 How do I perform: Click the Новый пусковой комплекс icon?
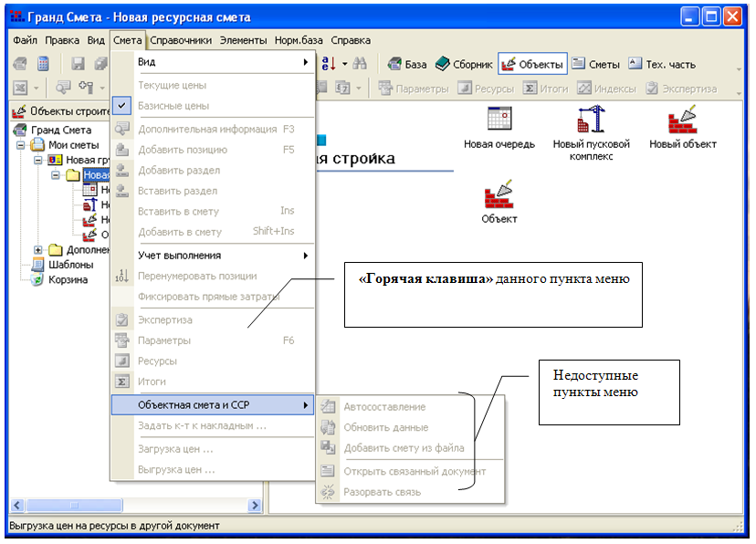click(591, 133)
